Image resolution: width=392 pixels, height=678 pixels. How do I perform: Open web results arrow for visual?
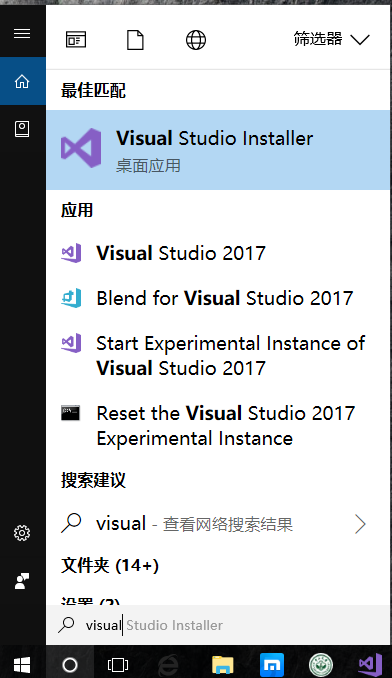360,524
